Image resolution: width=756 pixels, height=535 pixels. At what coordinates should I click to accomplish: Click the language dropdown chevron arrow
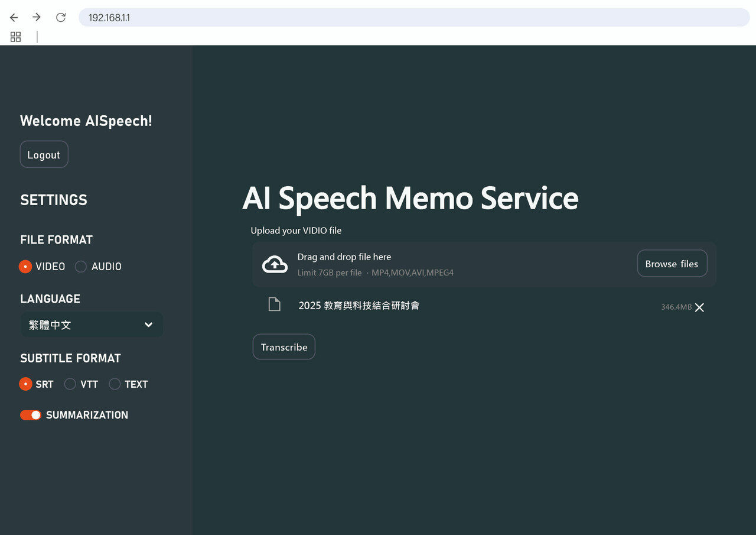coord(148,325)
